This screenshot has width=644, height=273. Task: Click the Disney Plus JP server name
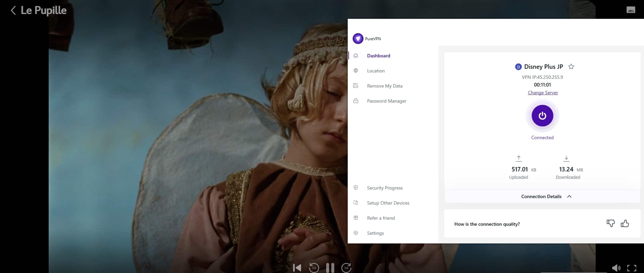click(544, 67)
